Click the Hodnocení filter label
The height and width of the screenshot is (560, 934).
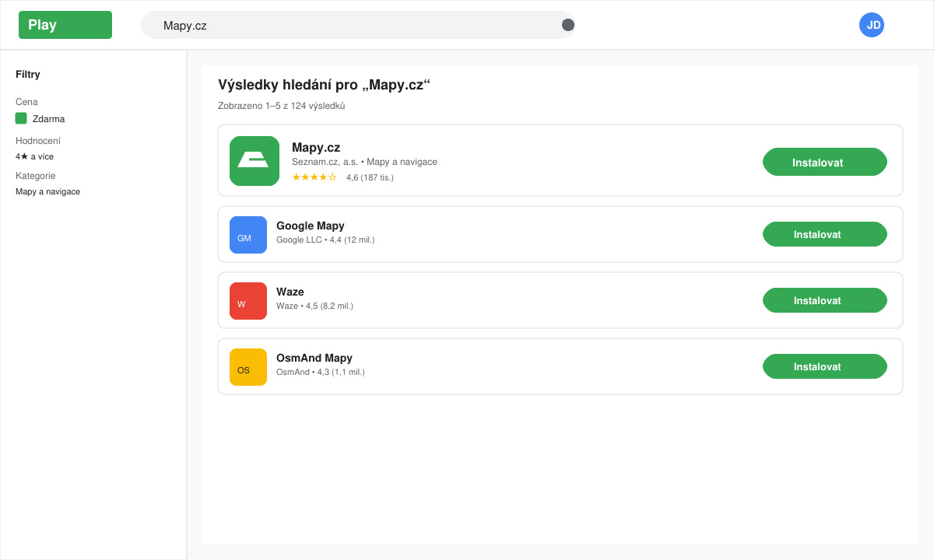coord(38,141)
